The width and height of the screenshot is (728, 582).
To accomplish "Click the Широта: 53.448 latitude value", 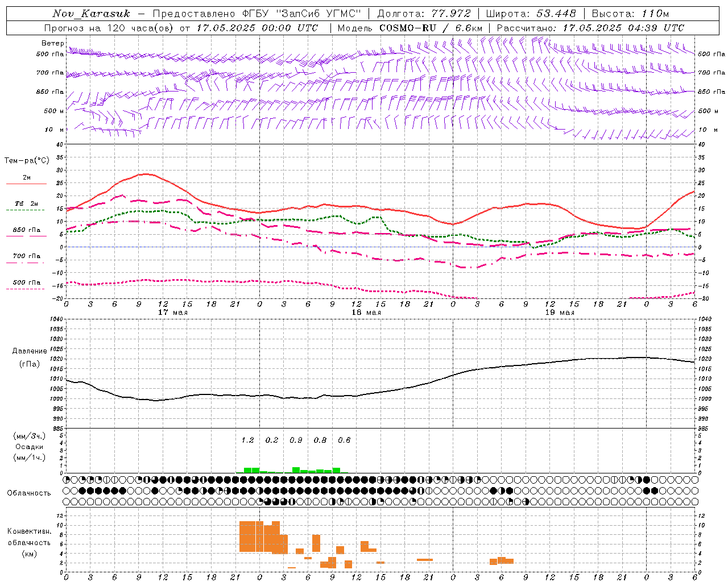I will 531,14.
